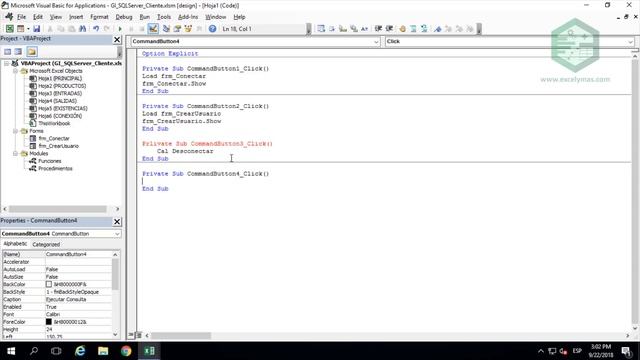Click the Complete Word icon

click(x=364, y=29)
